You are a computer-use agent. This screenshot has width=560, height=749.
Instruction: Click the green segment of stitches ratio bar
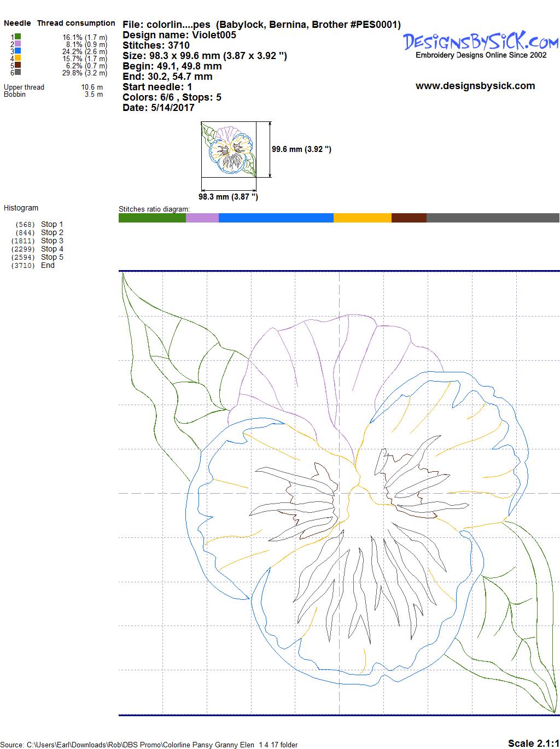pyautogui.click(x=152, y=218)
